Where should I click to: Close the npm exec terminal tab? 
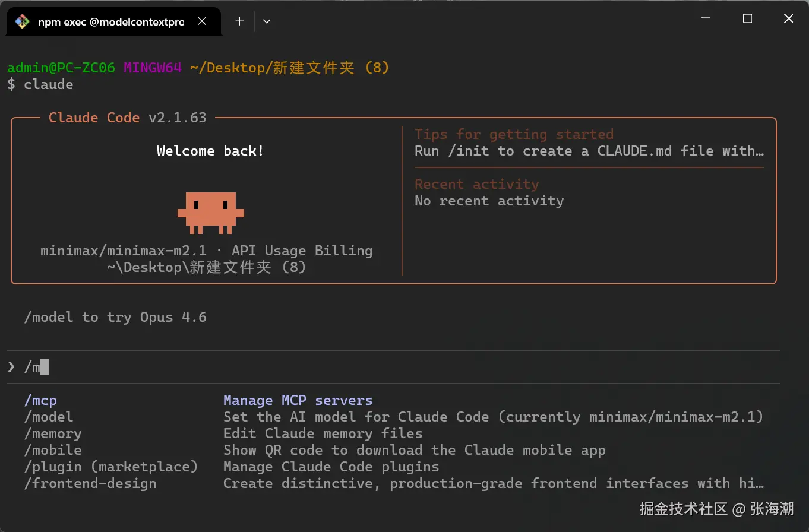[202, 21]
